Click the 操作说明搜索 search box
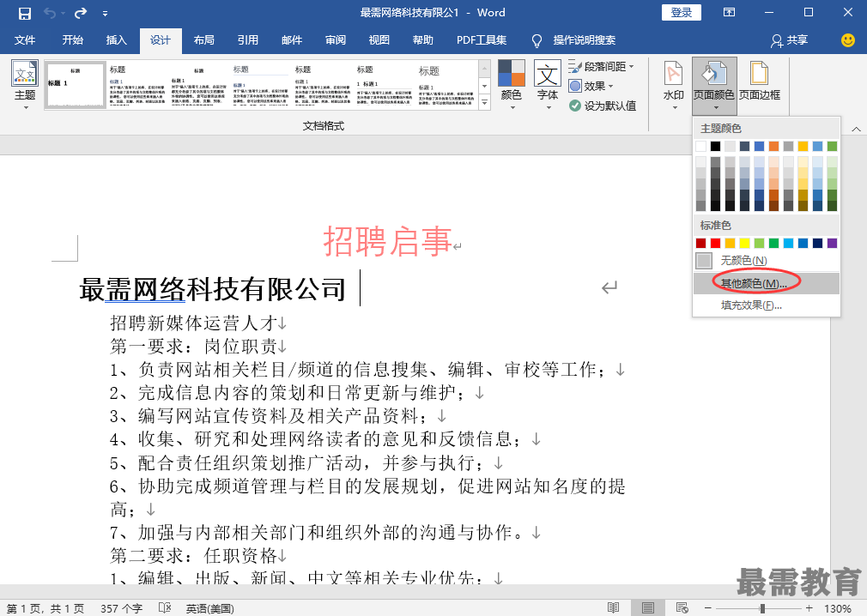 click(x=584, y=39)
